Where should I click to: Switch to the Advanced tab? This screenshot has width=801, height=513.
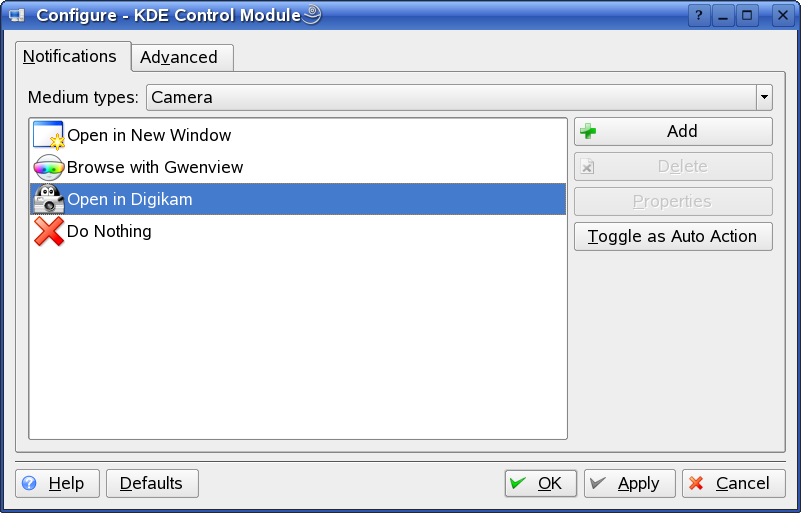pyautogui.click(x=179, y=58)
